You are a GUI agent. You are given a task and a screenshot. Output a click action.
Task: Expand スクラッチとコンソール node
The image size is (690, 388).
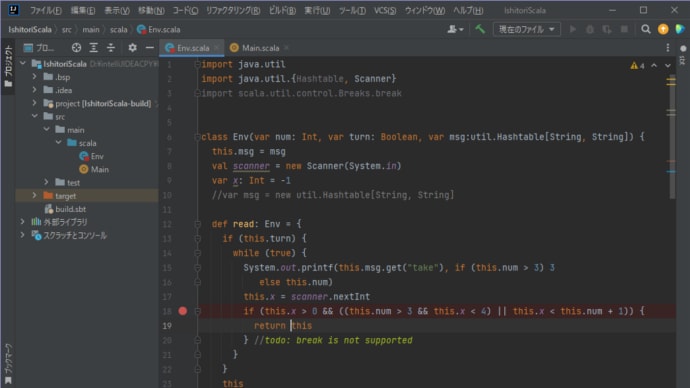[x=23, y=235]
